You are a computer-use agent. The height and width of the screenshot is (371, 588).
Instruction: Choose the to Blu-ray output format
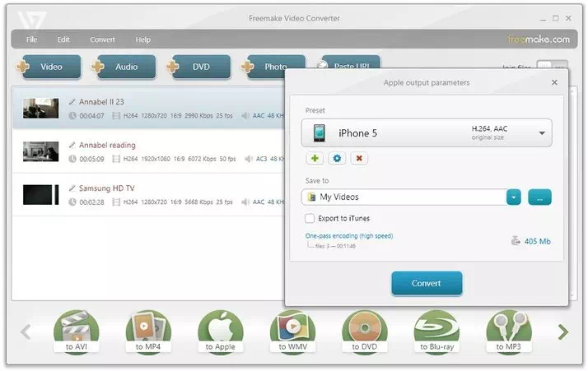coord(436,332)
